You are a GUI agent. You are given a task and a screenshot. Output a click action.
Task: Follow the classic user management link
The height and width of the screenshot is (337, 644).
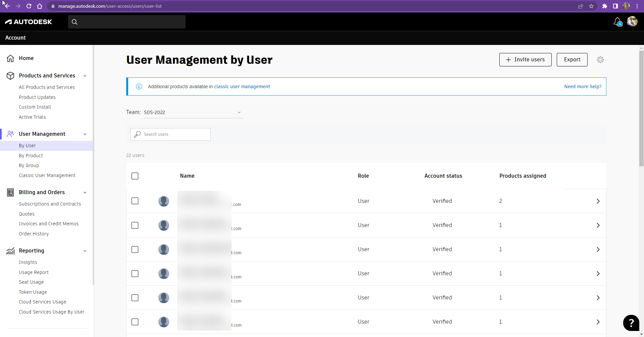[242, 87]
